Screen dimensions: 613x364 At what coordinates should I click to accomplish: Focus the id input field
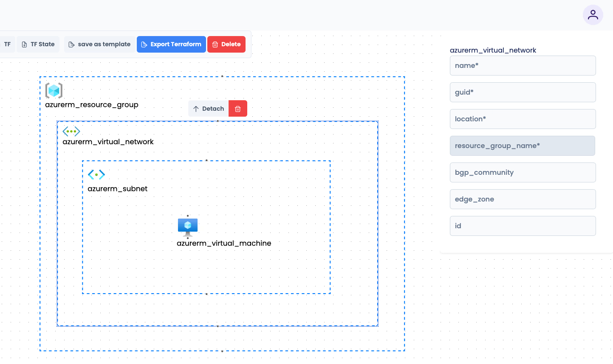click(x=523, y=226)
